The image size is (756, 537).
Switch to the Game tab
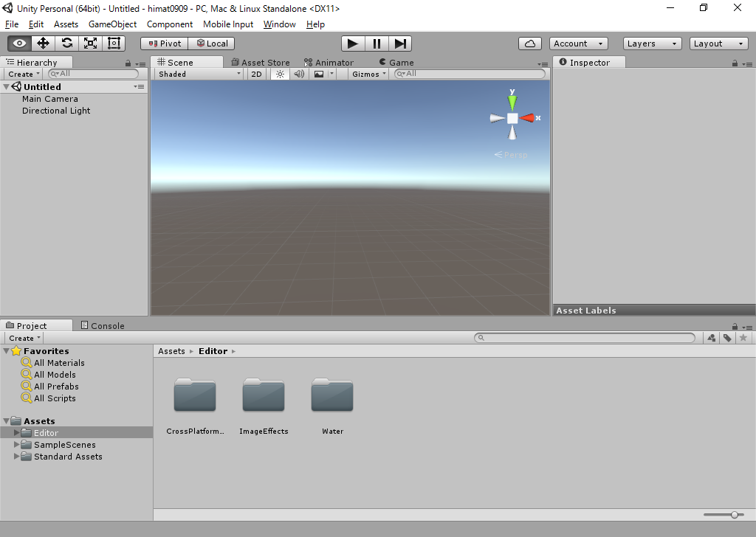click(396, 62)
